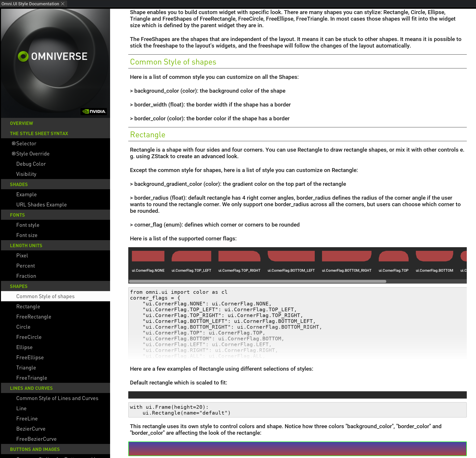
Task: Click the horizontal scrollbar under corner flags
Action: point(258,281)
